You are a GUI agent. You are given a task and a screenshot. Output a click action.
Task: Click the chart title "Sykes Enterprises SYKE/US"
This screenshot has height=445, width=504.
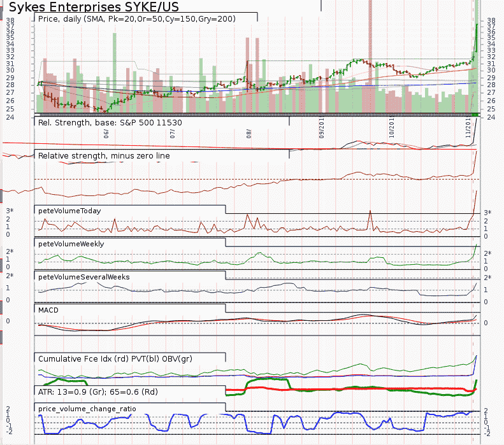94,7
